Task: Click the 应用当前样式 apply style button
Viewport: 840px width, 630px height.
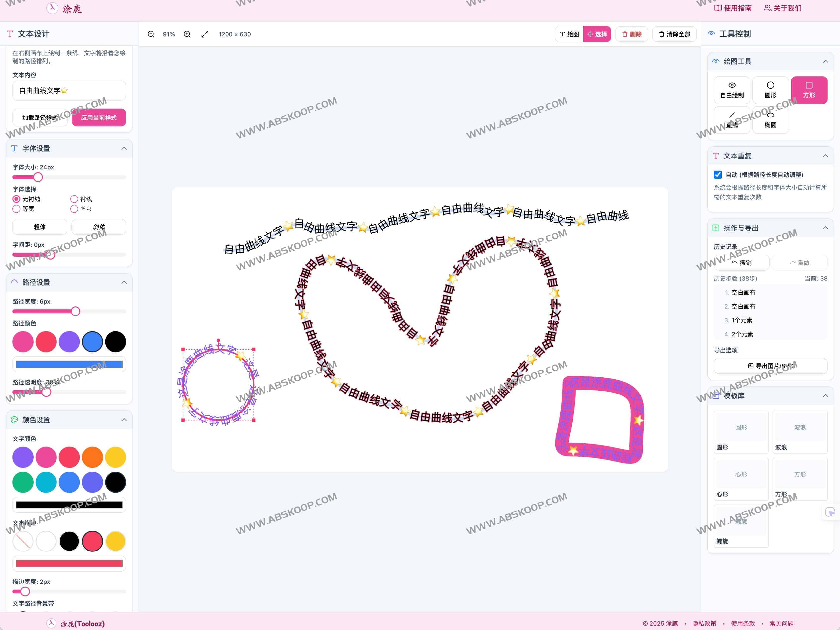Action: tap(99, 118)
